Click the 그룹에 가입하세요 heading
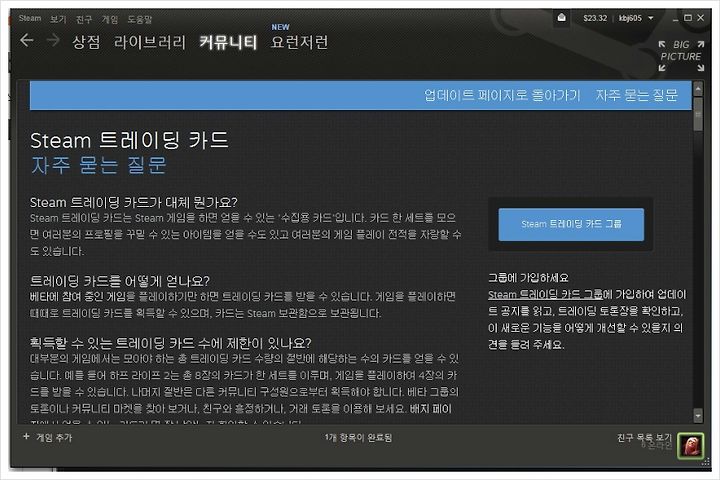The height and width of the screenshot is (480, 720). 528,277
